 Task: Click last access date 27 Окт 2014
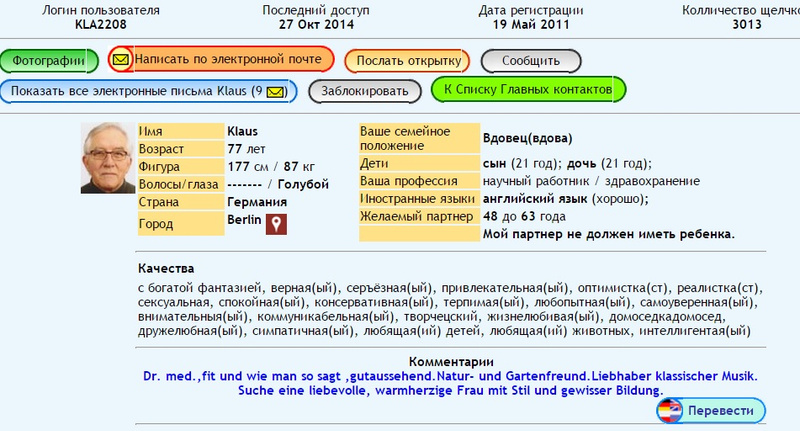tap(316, 24)
